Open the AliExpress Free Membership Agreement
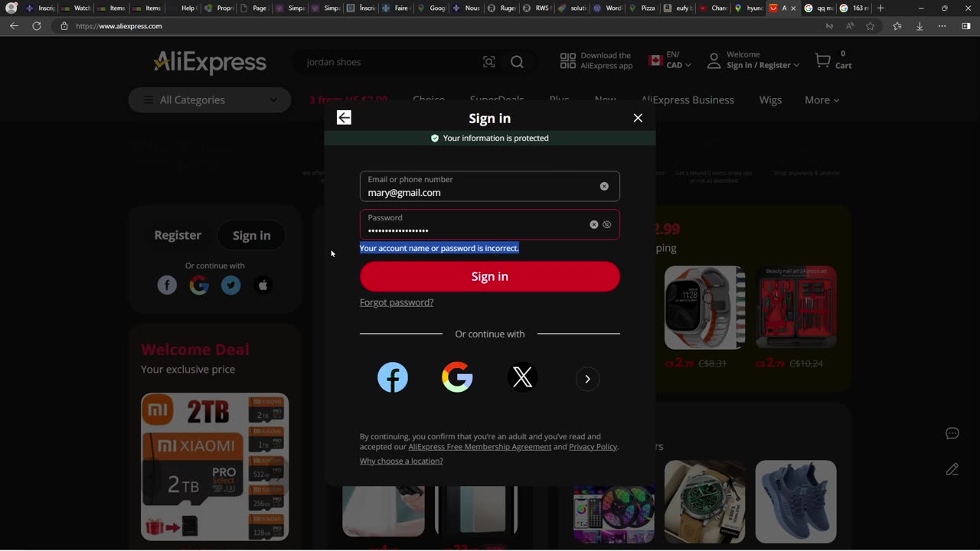 (479, 447)
